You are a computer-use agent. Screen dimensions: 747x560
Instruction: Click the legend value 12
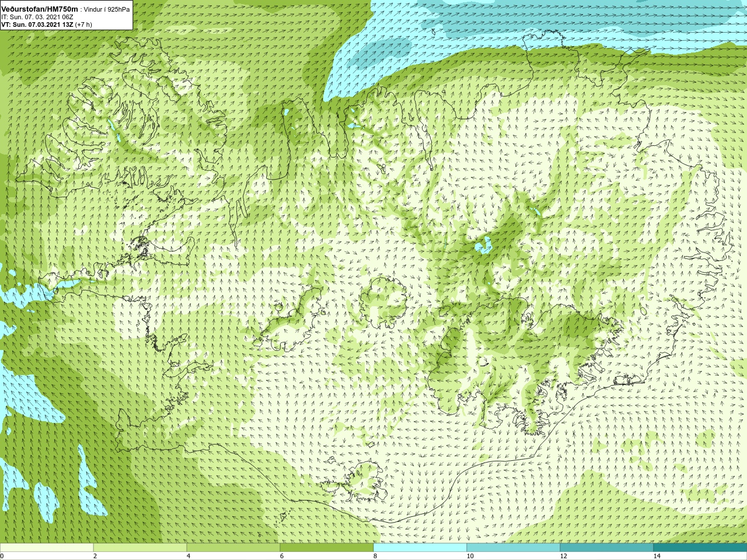[563, 556]
